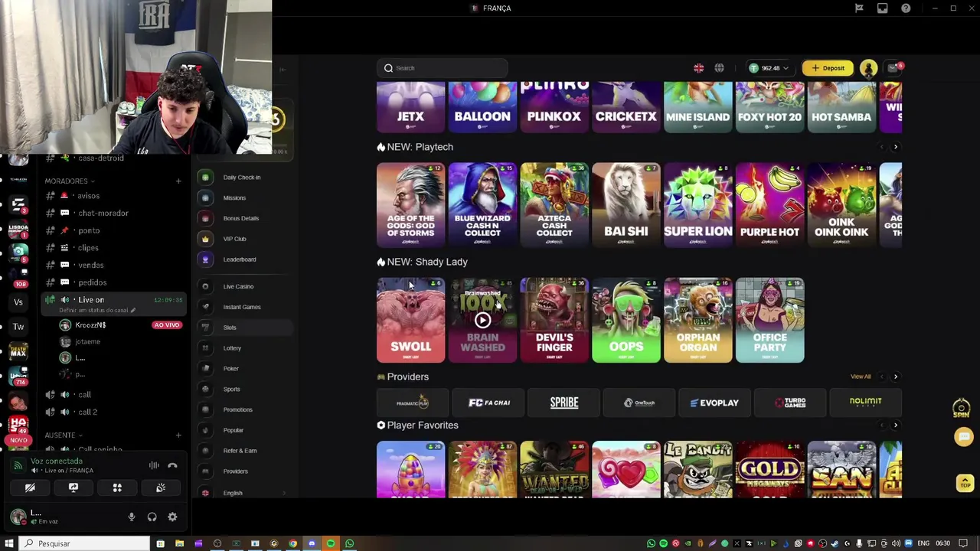Open Missions in casino sidebar

[234, 198]
